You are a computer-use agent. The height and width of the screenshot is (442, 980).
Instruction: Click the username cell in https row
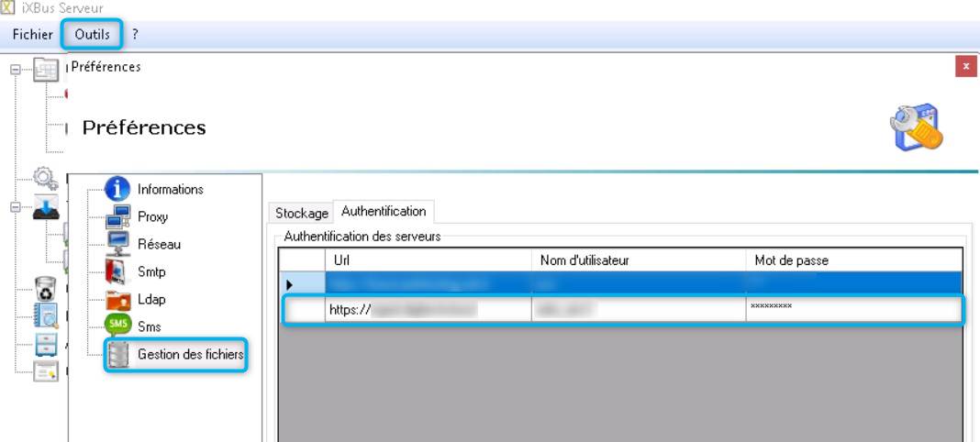[x=639, y=308]
